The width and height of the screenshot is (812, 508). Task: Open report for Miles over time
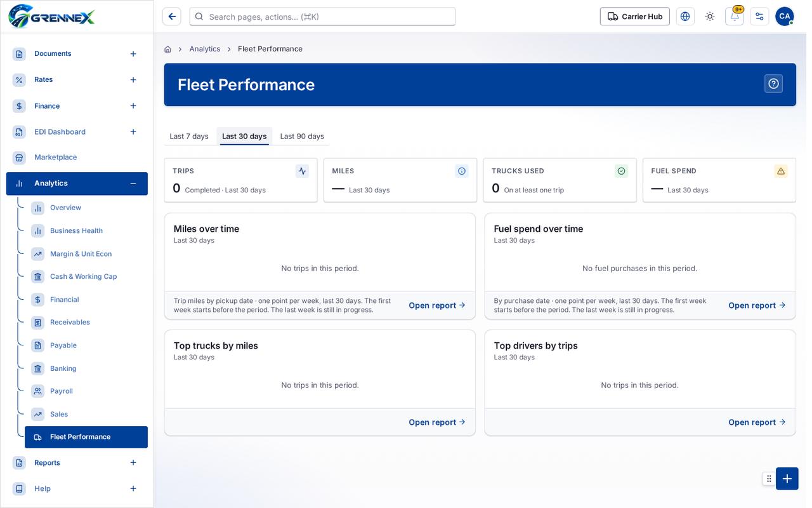[x=437, y=305]
